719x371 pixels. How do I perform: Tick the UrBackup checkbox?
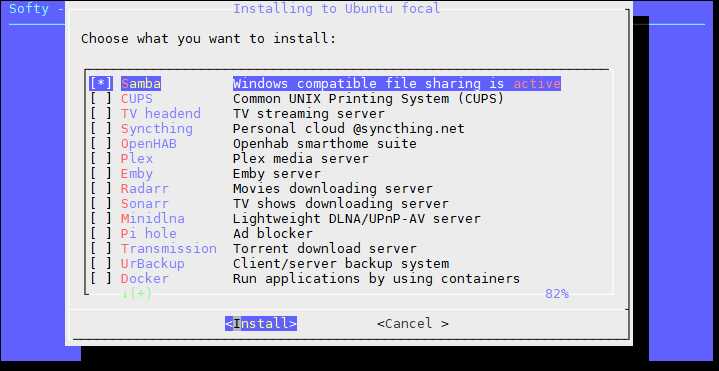point(100,264)
